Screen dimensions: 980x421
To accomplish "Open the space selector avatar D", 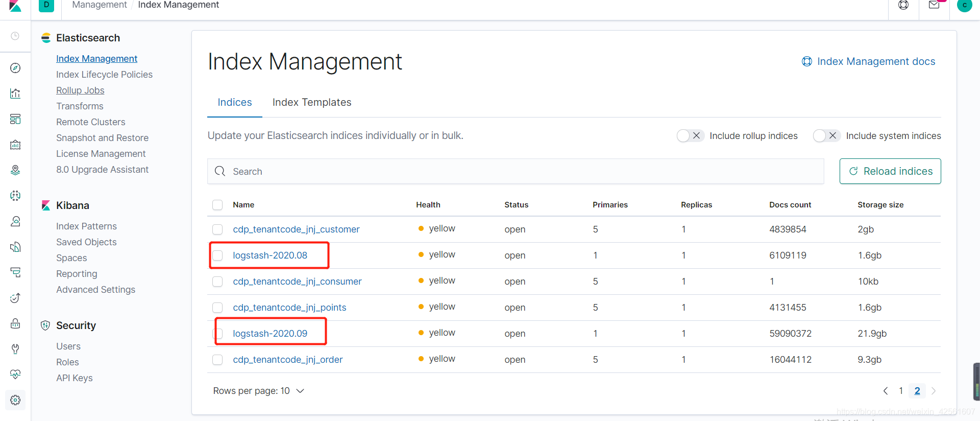I will coord(46,5).
